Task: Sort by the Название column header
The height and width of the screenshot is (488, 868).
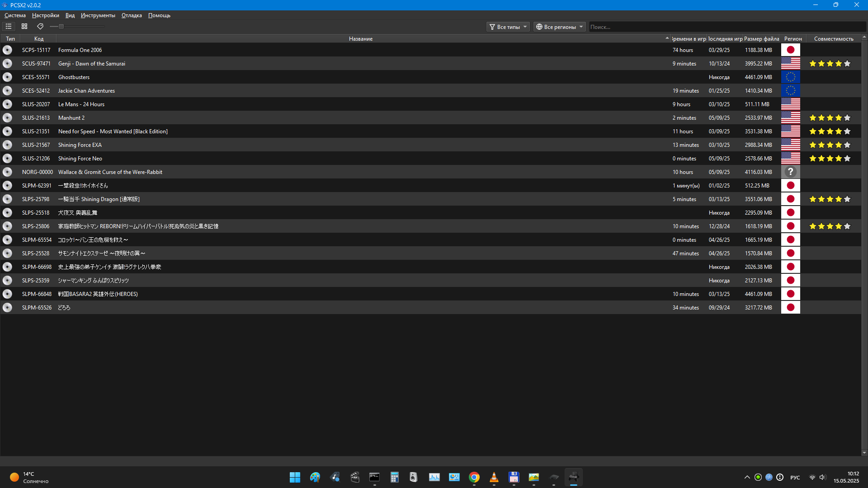Action: click(360, 39)
